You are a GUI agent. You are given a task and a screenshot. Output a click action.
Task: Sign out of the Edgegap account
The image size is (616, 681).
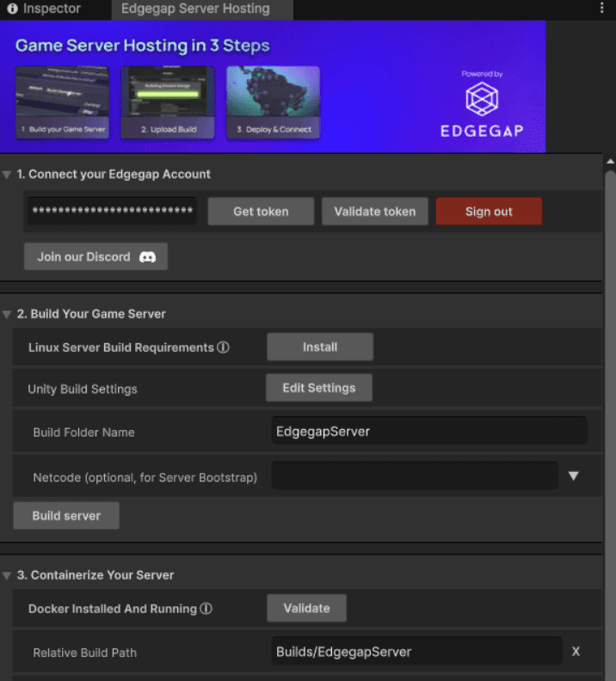pos(489,211)
